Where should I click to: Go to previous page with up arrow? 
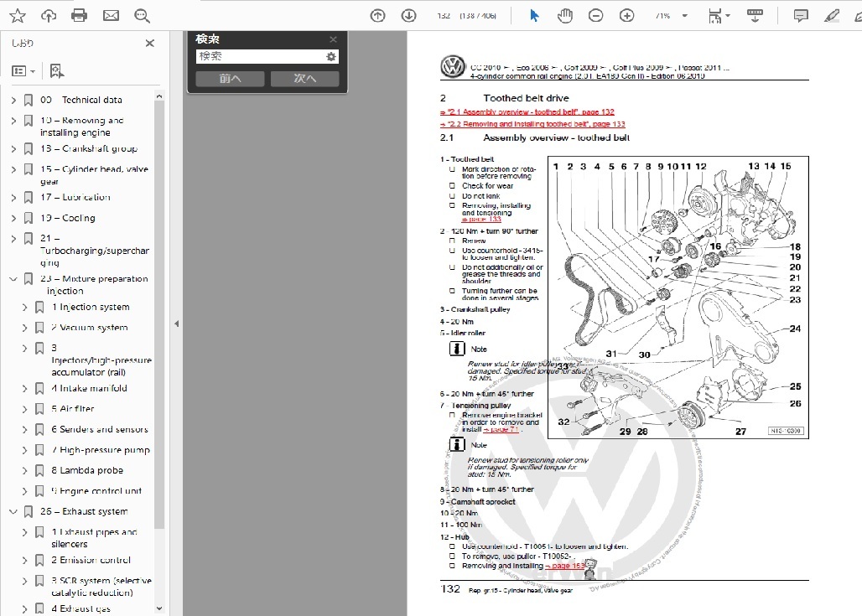(x=377, y=15)
